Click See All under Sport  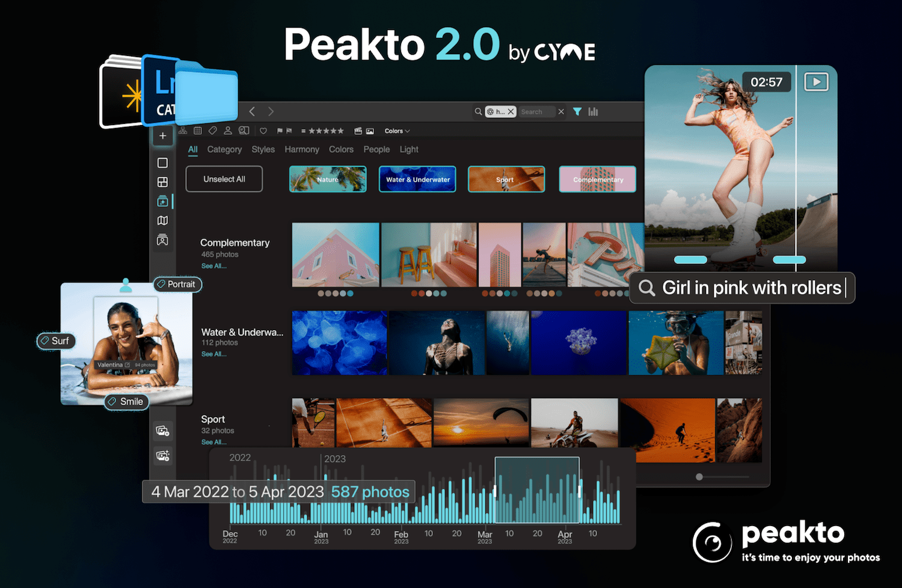pyautogui.click(x=214, y=442)
